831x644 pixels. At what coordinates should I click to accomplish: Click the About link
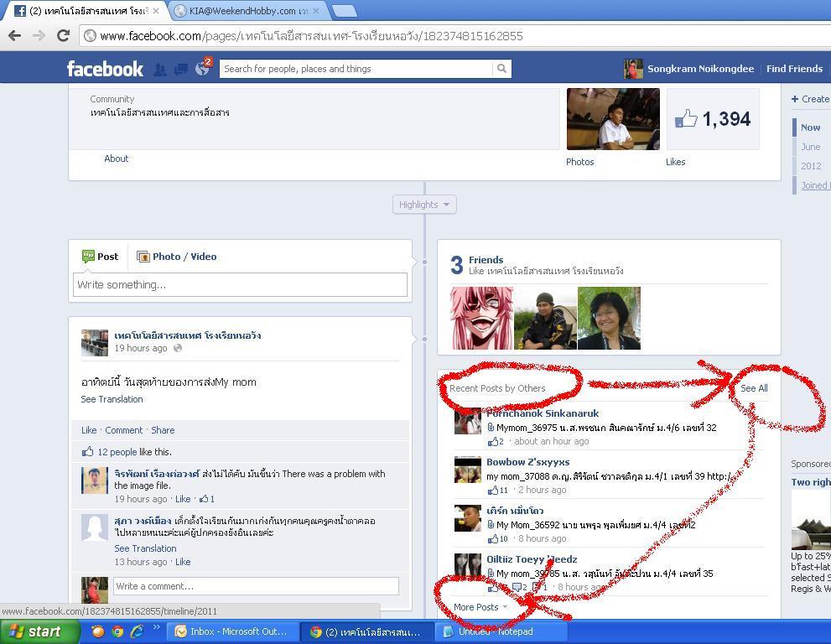[116, 158]
